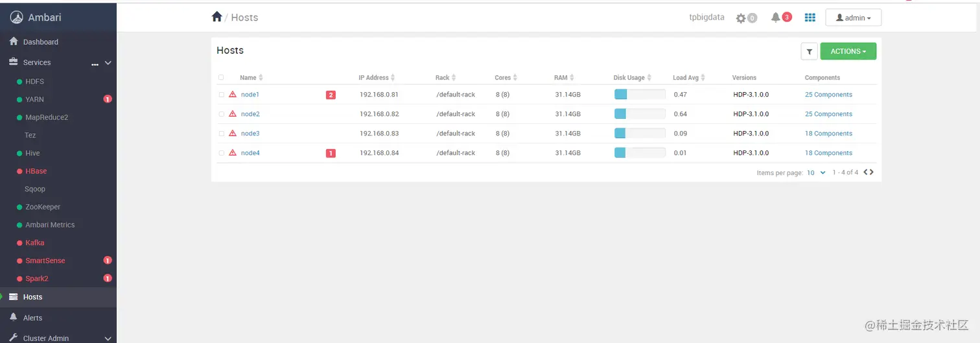Viewport: 980px width, 343px height.
Task: Open the Ambari Metrics service
Action: tap(50, 224)
